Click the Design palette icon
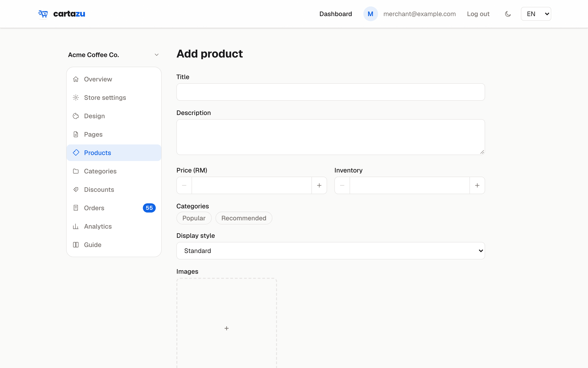Viewport: 588px width, 368px height. click(x=76, y=116)
